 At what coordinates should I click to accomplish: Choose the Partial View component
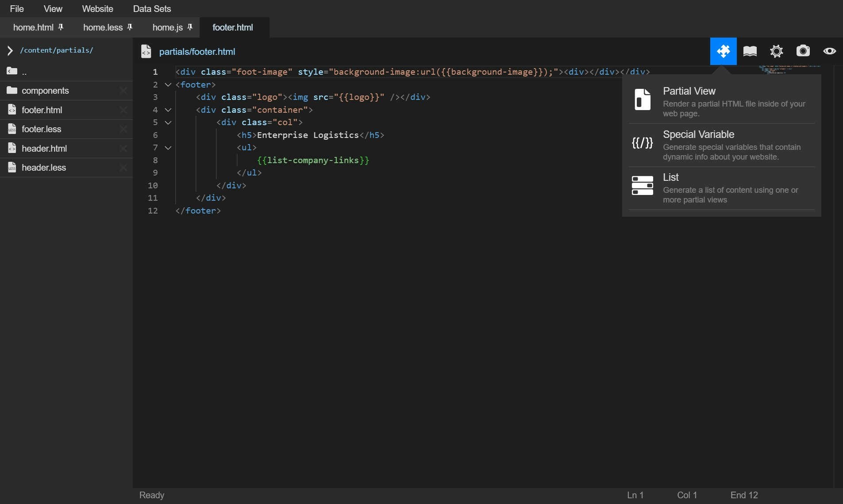(x=721, y=101)
